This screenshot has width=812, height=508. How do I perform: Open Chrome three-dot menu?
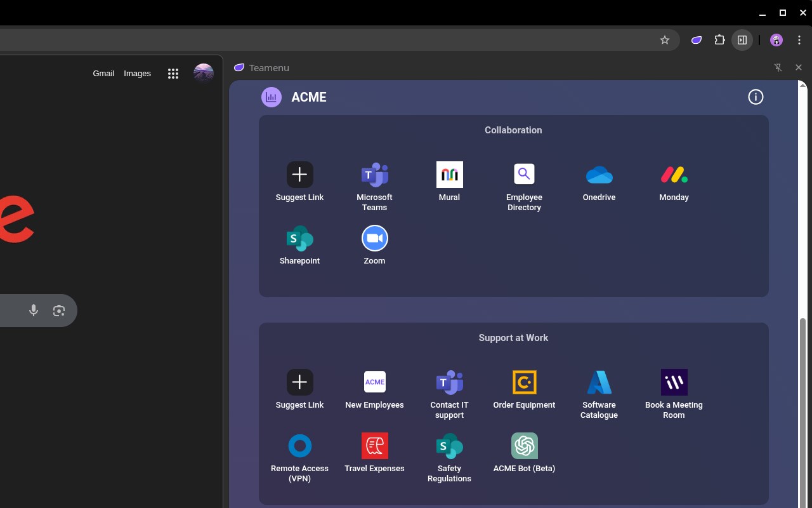tap(799, 40)
